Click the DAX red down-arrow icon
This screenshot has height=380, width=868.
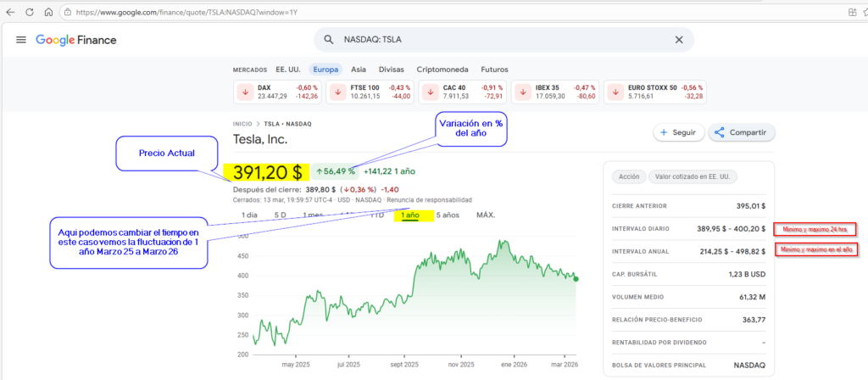point(244,92)
